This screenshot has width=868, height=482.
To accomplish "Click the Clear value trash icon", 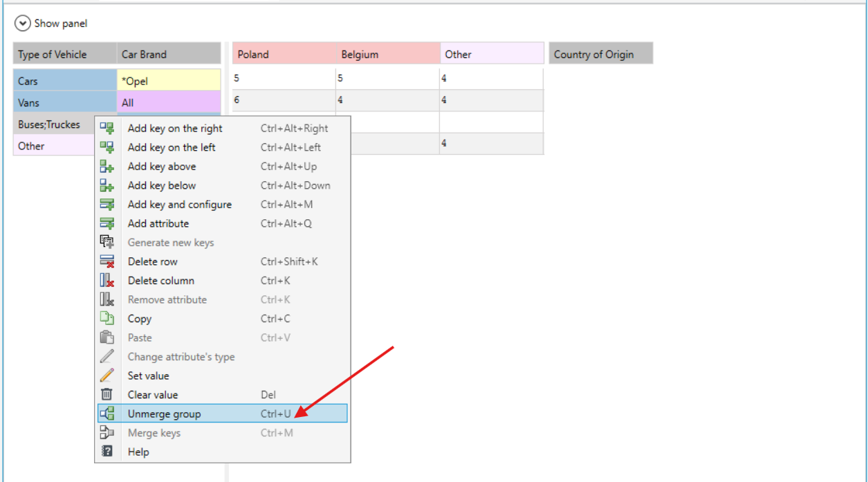I will (107, 395).
